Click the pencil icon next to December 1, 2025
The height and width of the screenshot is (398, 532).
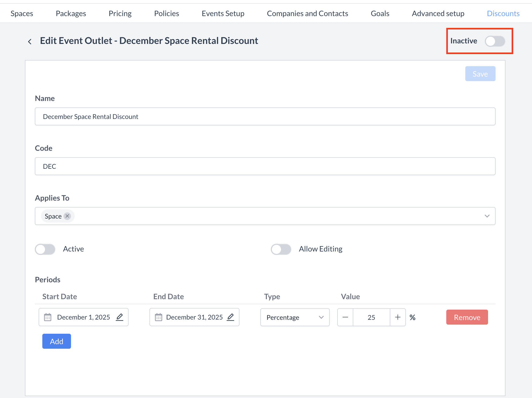tap(120, 317)
